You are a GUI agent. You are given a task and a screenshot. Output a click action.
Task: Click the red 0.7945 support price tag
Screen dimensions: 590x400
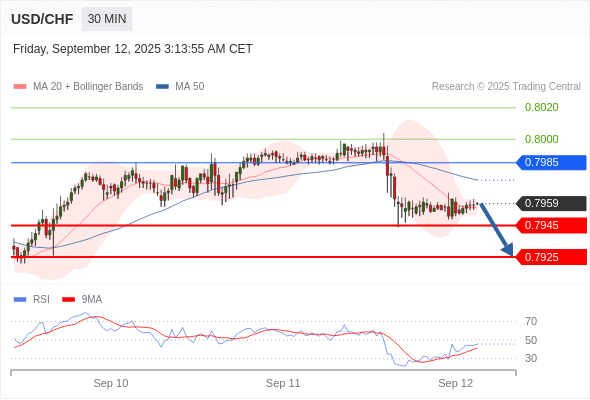tap(551, 225)
